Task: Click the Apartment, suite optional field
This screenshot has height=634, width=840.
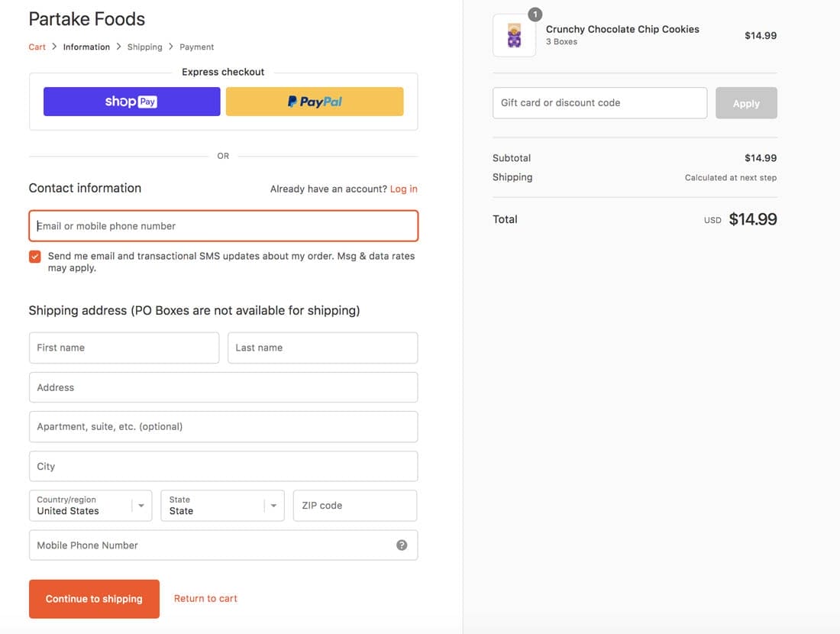Action: point(223,427)
